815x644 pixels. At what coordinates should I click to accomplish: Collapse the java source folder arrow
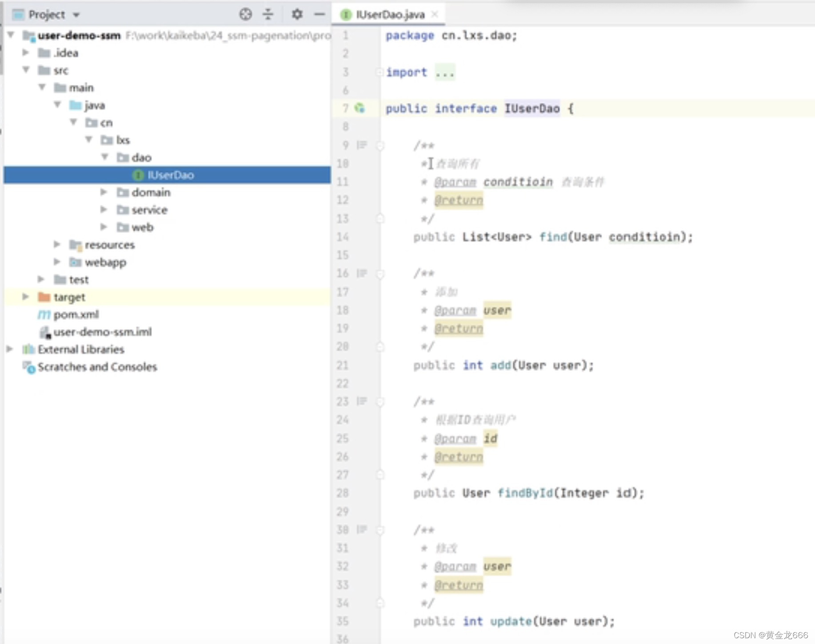click(x=58, y=105)
